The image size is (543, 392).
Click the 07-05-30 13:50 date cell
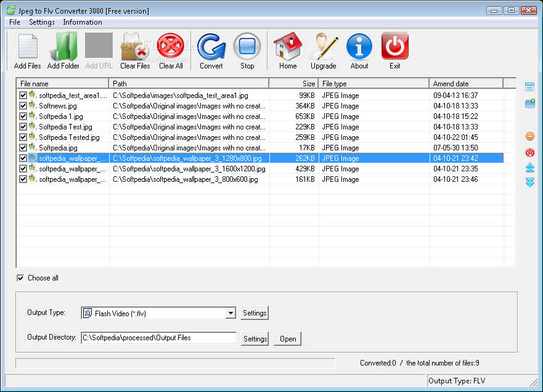click(x=455, y=148)
